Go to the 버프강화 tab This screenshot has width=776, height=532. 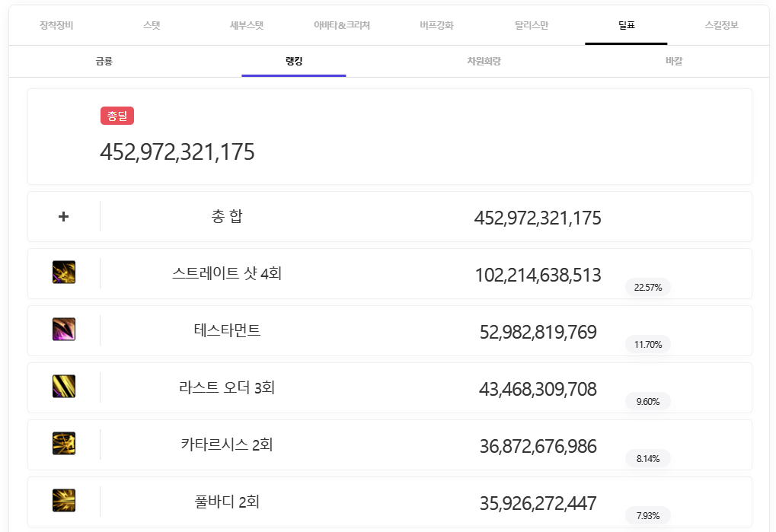click(x=436, y=25)
